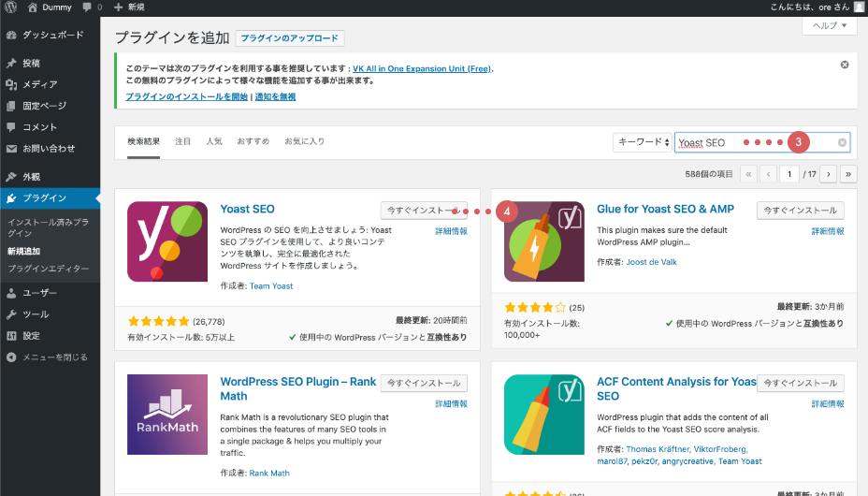Open the Media menu in sidebar
868x496 pixels.
coord(39,84)
